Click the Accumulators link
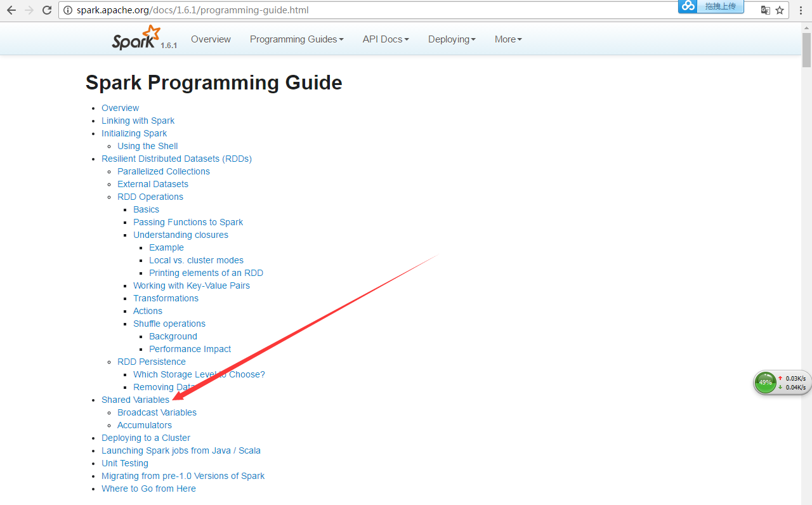The height and width of the screenshot is (505, 812). point(145,425)
